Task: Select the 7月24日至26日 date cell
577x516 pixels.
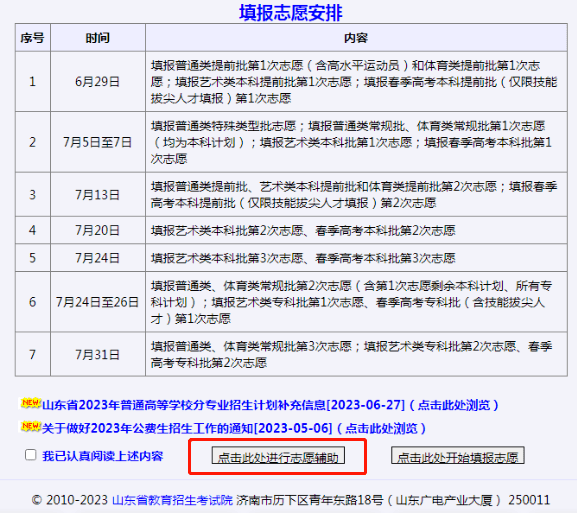Action: click(x=98, y=302)
